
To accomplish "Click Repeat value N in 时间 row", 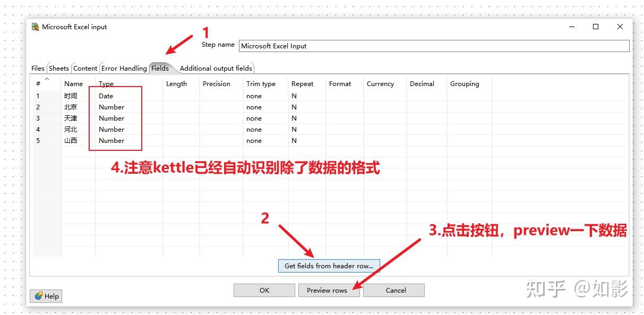I will 294,96.
